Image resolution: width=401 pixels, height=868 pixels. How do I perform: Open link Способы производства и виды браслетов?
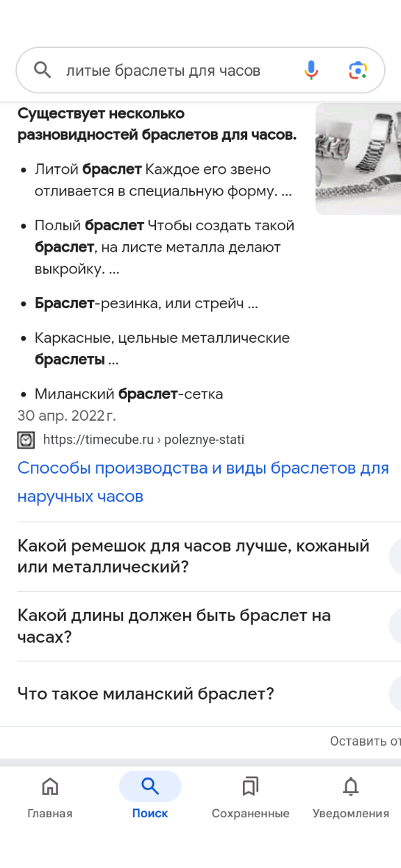point(203,482)
